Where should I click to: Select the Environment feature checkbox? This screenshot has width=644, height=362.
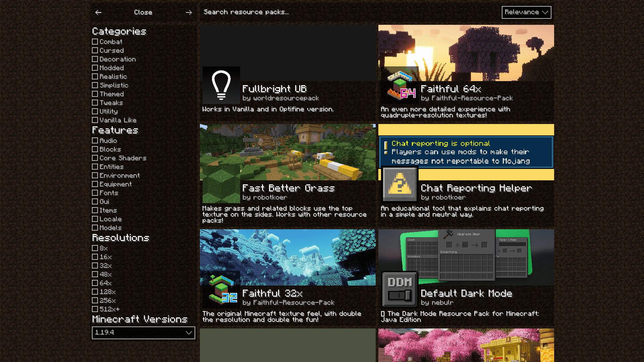tap(95, 175)
